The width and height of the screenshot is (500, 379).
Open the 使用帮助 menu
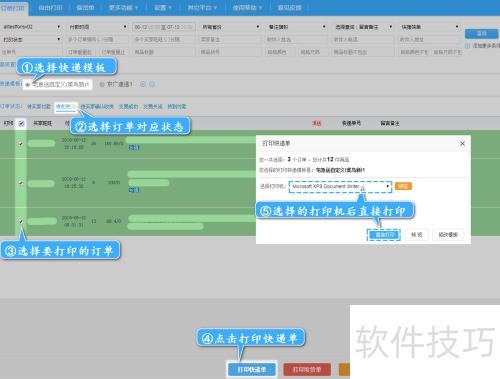pos(247,7)
